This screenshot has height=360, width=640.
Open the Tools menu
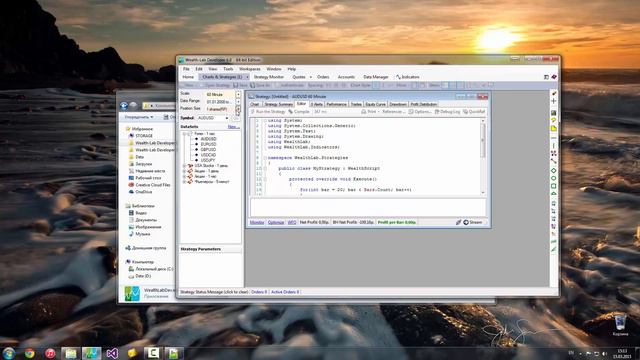(x=228, y=69)
